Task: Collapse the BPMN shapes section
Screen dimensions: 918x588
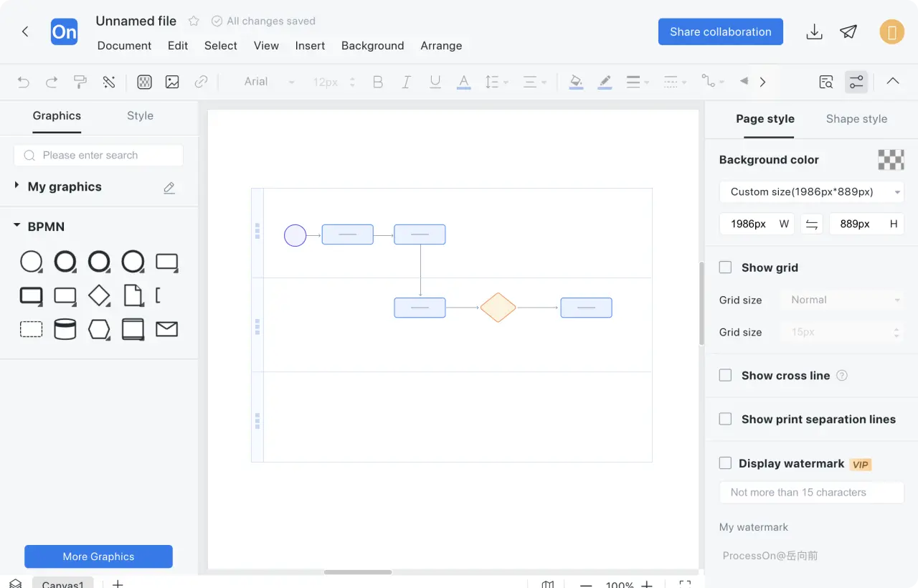Action: pos(17,226)
